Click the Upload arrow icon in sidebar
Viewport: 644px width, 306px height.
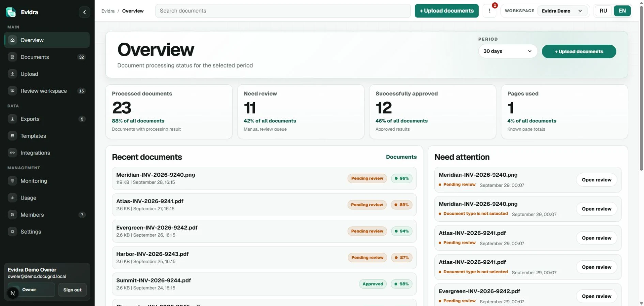pos(13,74)
